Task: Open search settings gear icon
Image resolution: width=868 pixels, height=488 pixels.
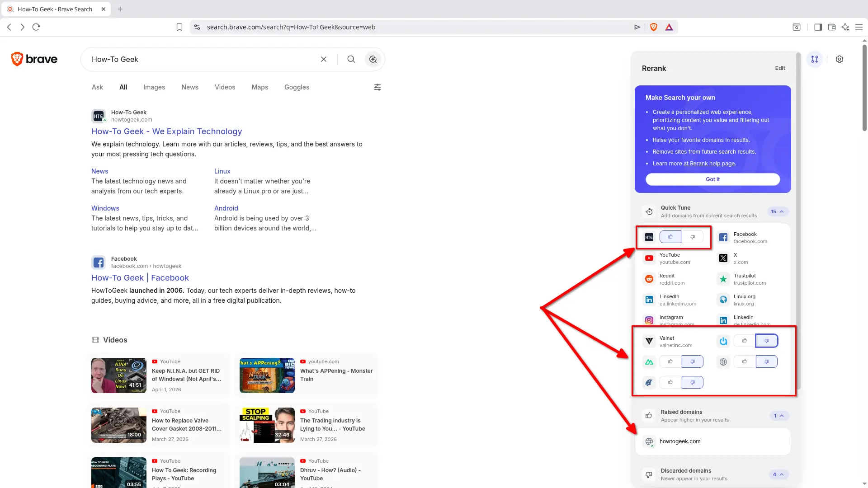Action: (x=840, y=59)
